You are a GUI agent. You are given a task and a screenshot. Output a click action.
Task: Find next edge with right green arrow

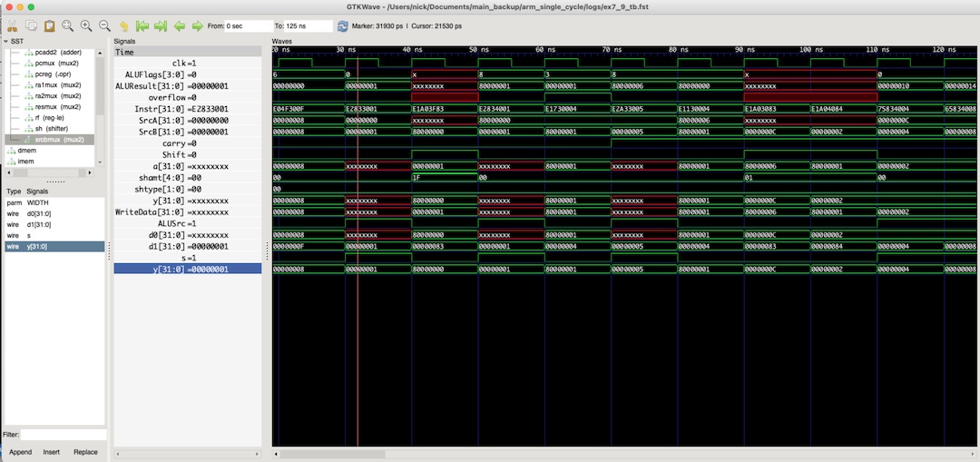point(198,26)
